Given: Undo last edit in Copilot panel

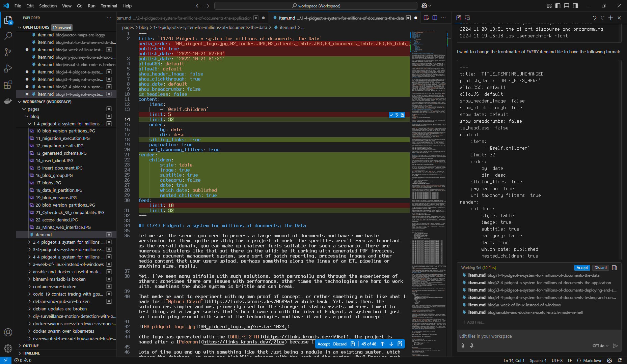Looking at the screenshot, I should coord(594,18).
